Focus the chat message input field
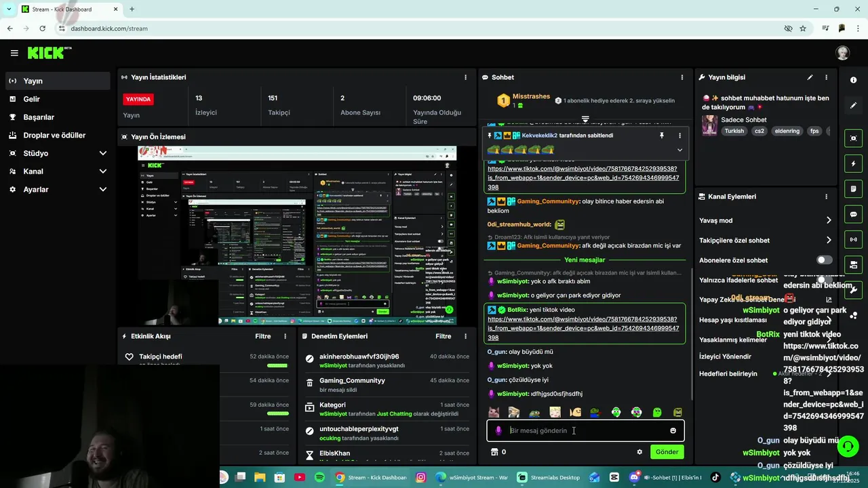This screenshot has width=868, height=488. pos(585,430)
